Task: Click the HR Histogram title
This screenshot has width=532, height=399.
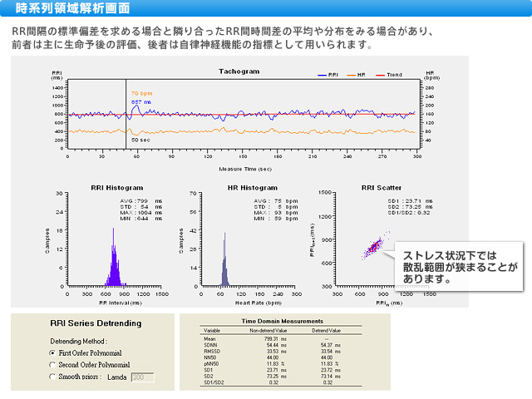Action: [253, 188]
